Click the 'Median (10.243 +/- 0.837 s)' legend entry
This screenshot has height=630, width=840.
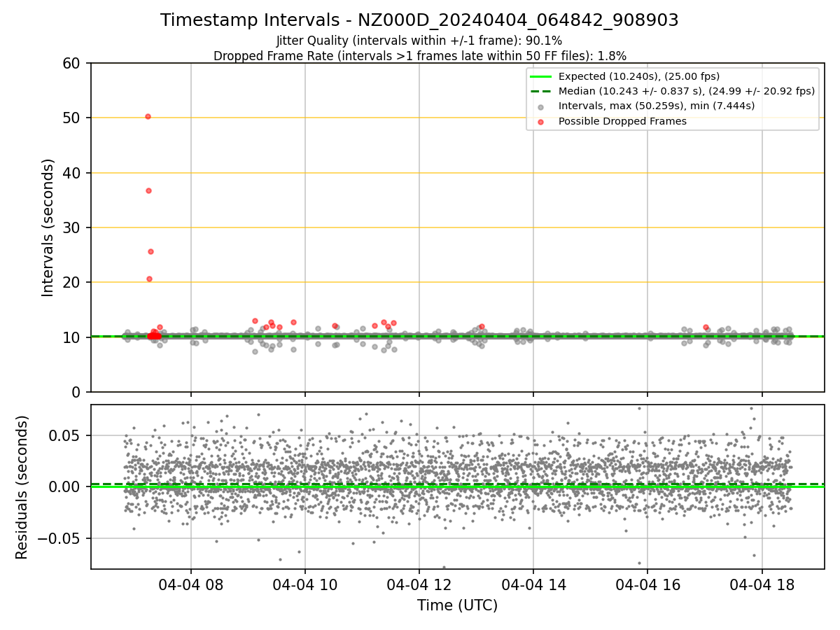click(x=687, y=91)
